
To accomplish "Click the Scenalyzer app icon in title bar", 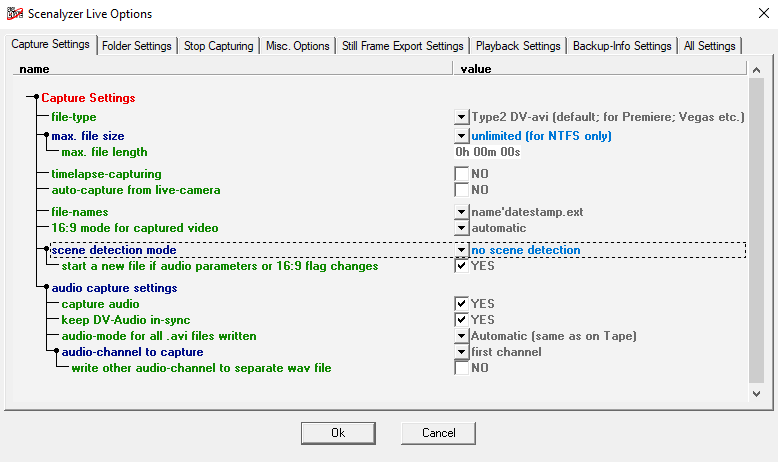I will click(x=14, y=12).
